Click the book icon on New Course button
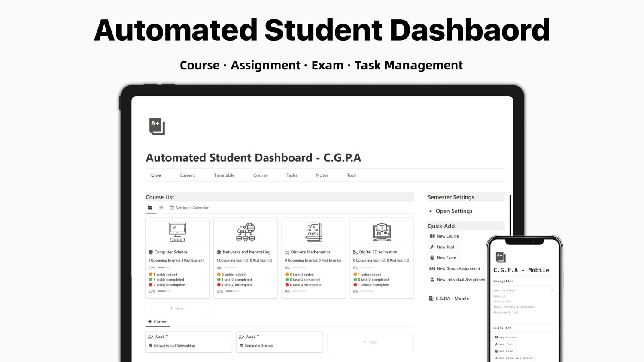This screenshot has width=644, height=362. coord(432,236)
